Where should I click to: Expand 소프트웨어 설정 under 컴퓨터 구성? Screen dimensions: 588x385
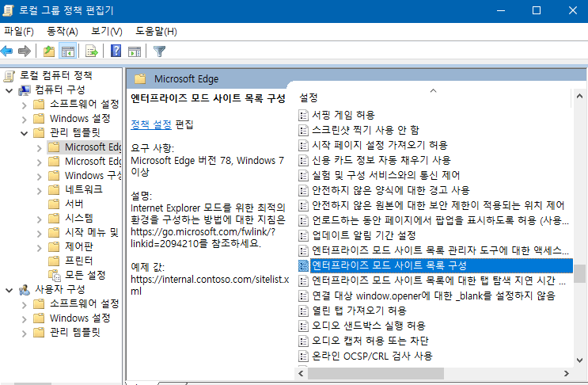(25, 105)
